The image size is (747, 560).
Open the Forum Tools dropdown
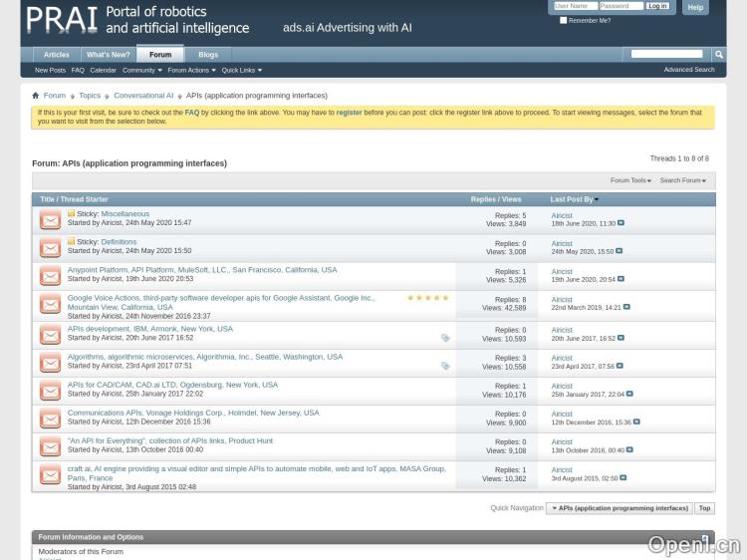[x=630, y=180]
